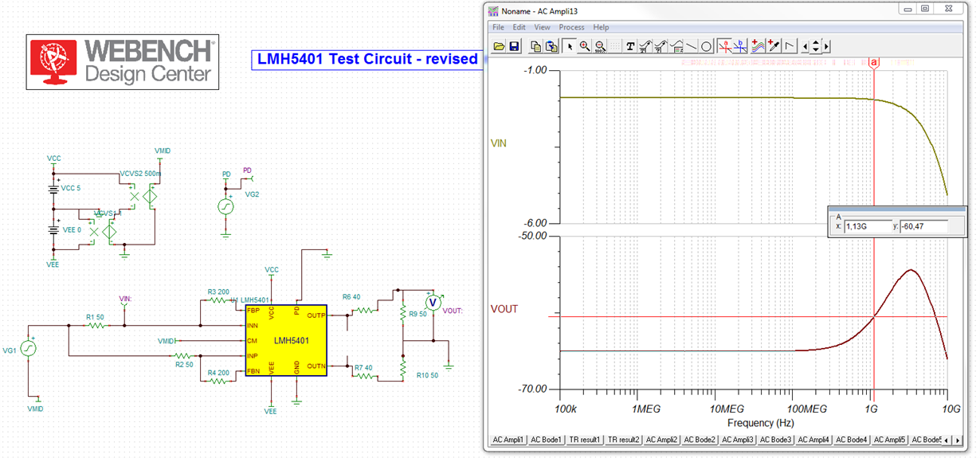This screenshot has height=458, width=980.
Task: Click the R3 200 resistor label
Action: [x=218, y=292]
